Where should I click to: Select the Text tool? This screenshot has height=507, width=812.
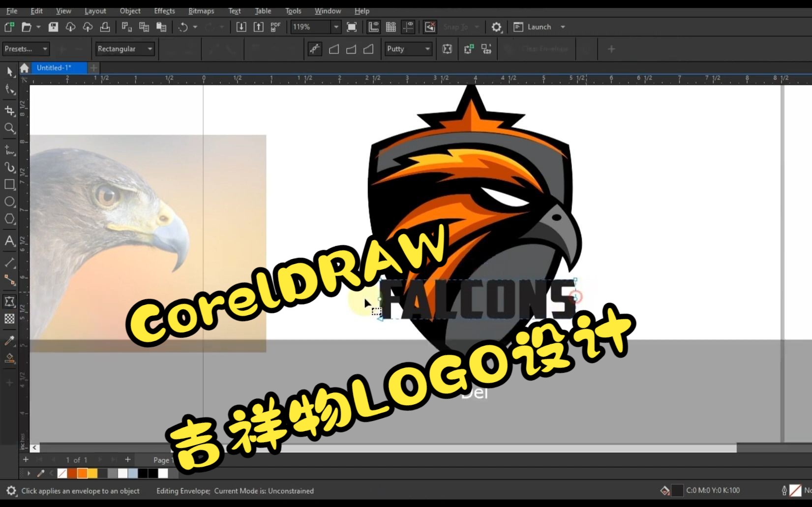tap(9, 240)
